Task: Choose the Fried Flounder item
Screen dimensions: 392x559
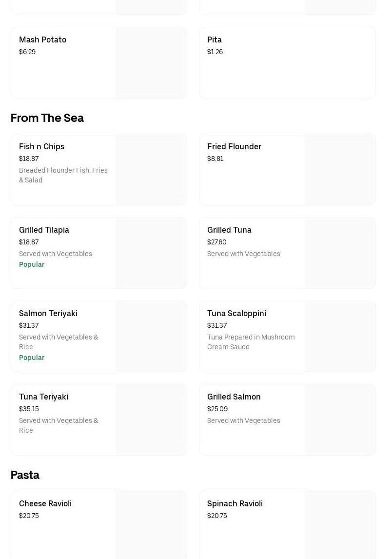Action: coord(234,147)
